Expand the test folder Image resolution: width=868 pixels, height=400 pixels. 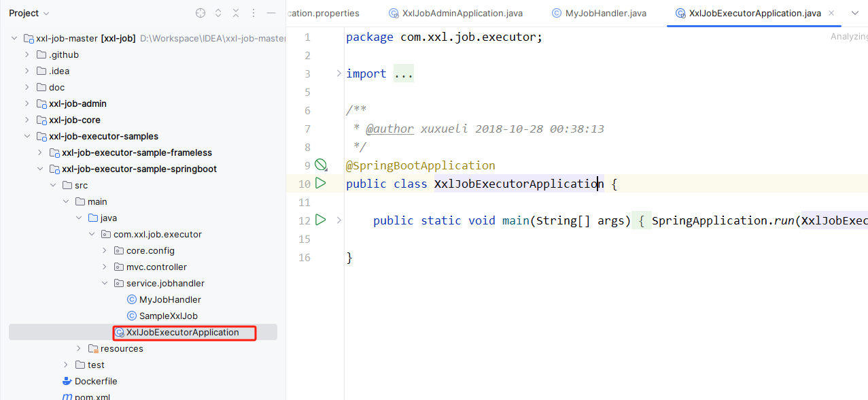coord(66,365)
